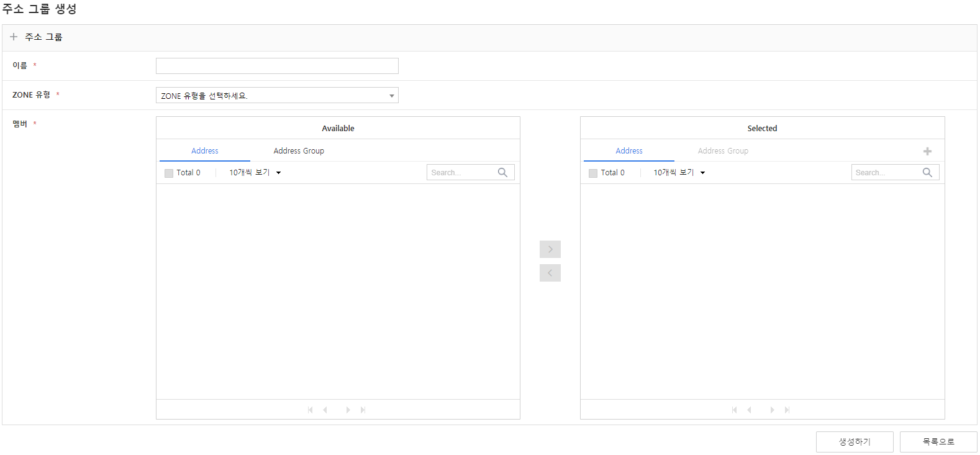Open 10개씩 보기 dropdown in Selected panel

coord(679,172)
